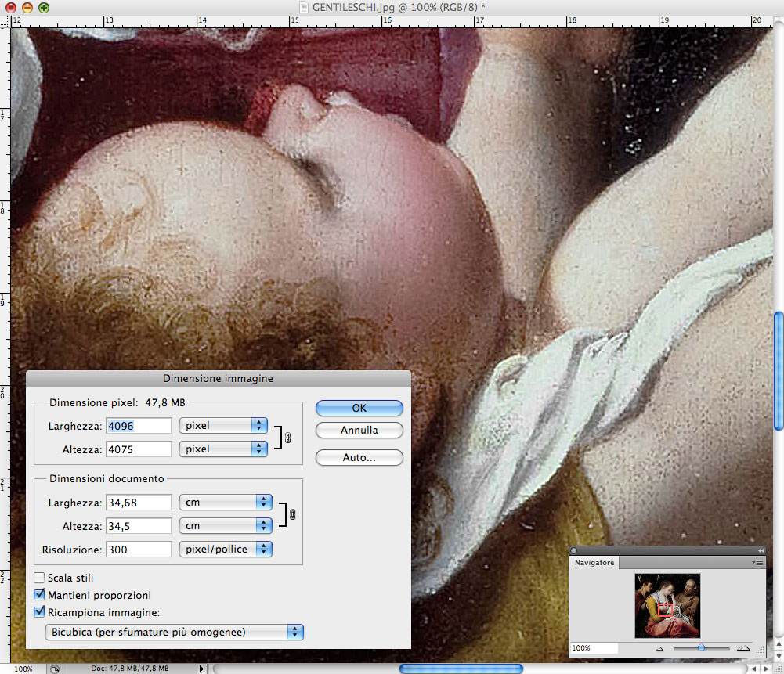This screenshot has width=784, height=674.
Task: Open the pixel Larghezza unit dropdown
Action: click(x=223, y=426)
